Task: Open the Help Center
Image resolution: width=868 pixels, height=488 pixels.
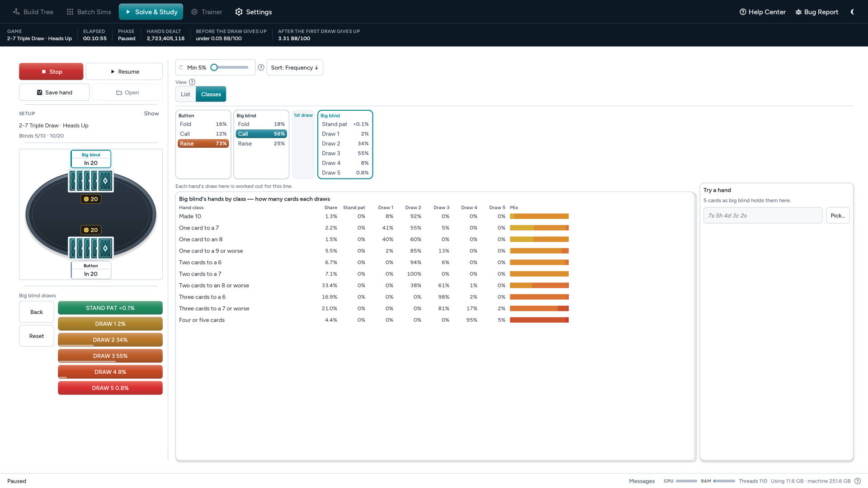Action: (x=763, y=12)
